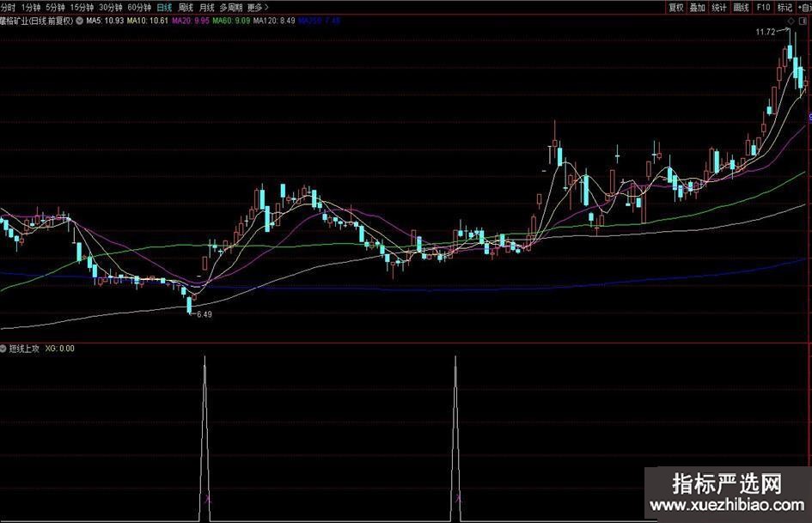Select the 日线 daily chart tab
The width and height of the screenshot is (812, 523).
(164, 8)
